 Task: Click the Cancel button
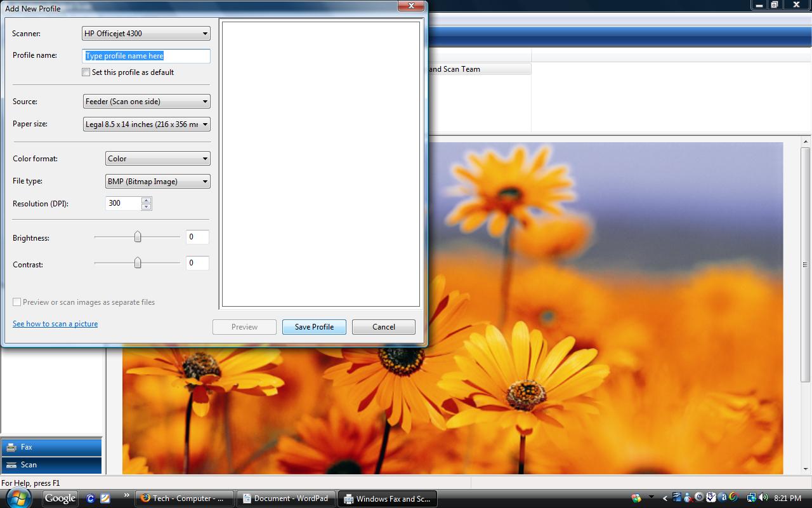point(384,327)
